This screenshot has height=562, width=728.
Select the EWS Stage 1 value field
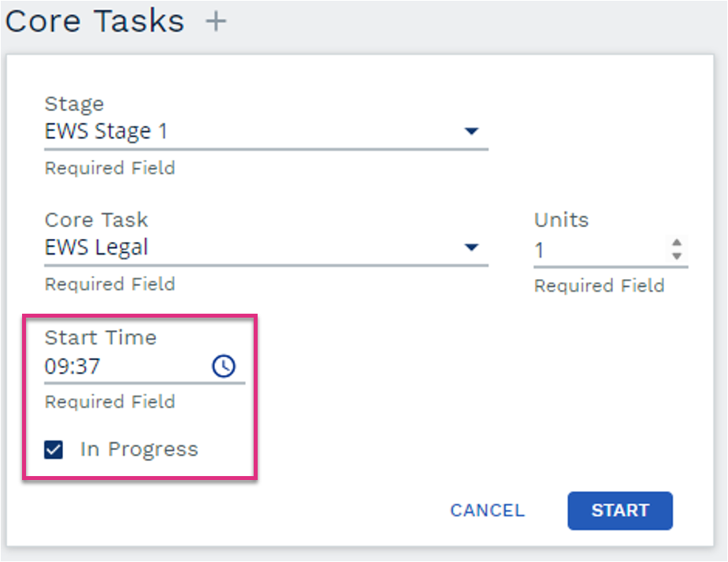(266, 132)
